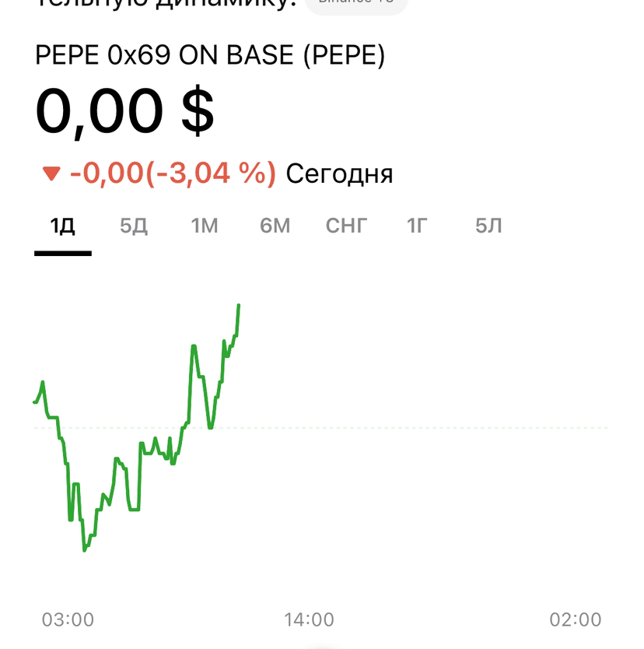Switch to the 5Д range tab
This screenshot has width=644, height=649.
(134, 226)
